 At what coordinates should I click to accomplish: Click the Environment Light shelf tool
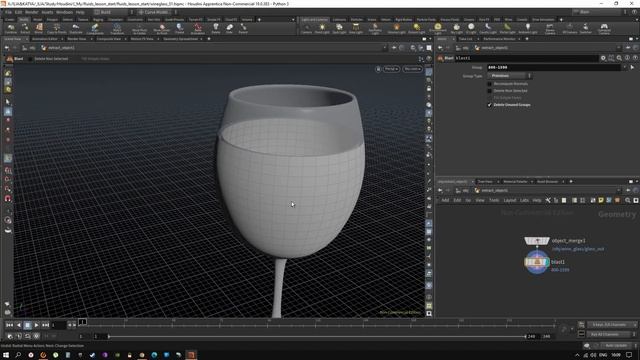coord(438,29)
